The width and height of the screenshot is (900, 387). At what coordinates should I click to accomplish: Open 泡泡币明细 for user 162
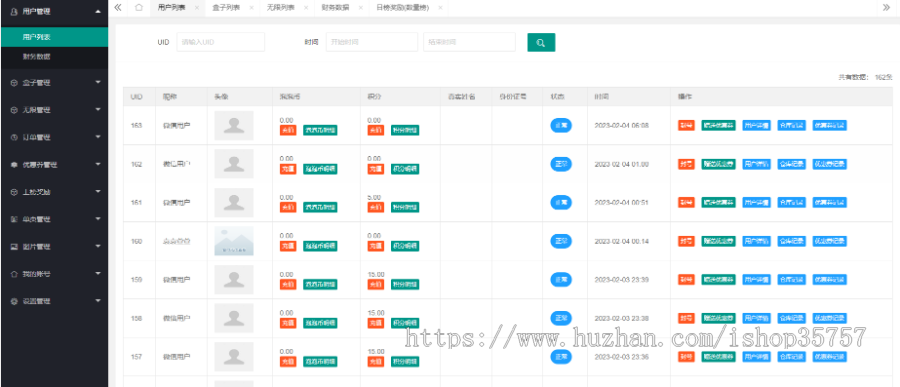click(x=320, y=169)
